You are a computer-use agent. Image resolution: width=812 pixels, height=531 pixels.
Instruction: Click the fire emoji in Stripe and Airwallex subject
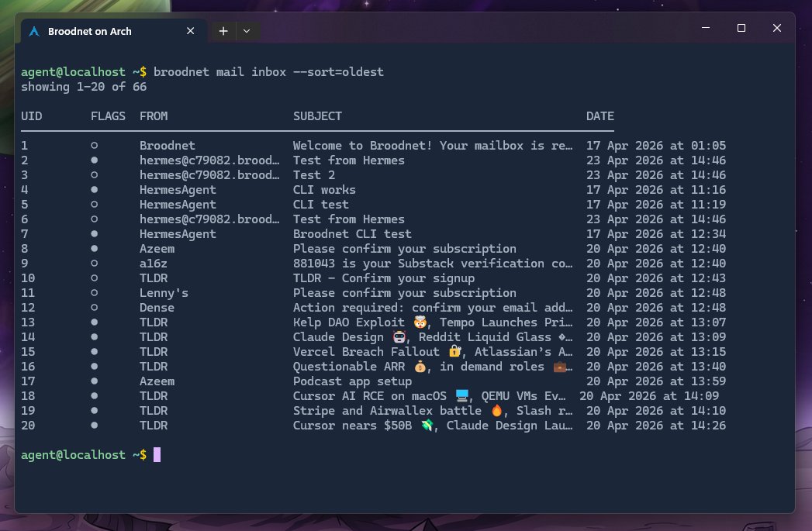496,410
